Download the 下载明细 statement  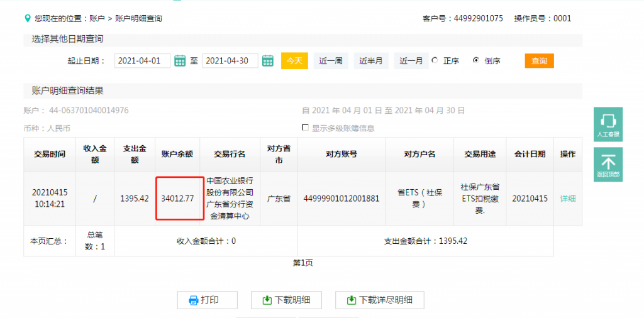[286, 300]
